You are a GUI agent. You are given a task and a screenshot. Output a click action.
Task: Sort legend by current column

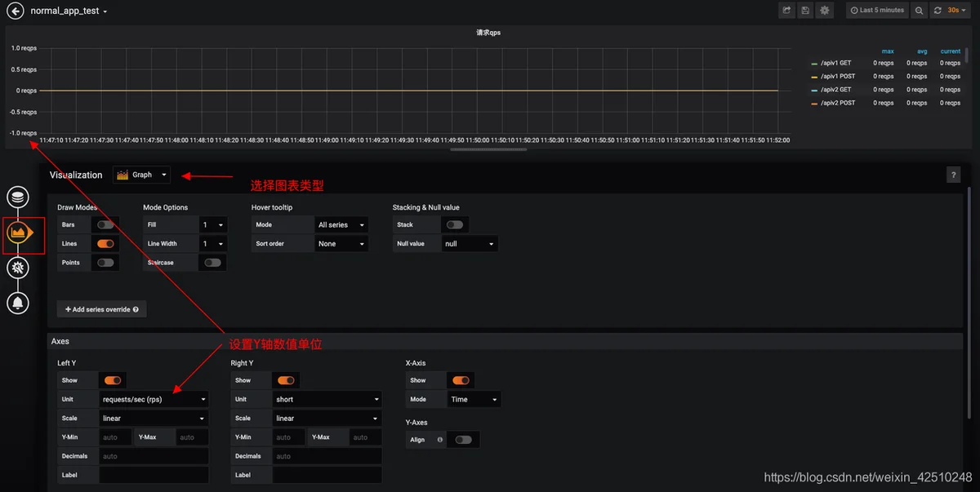(x=951, y=51)
